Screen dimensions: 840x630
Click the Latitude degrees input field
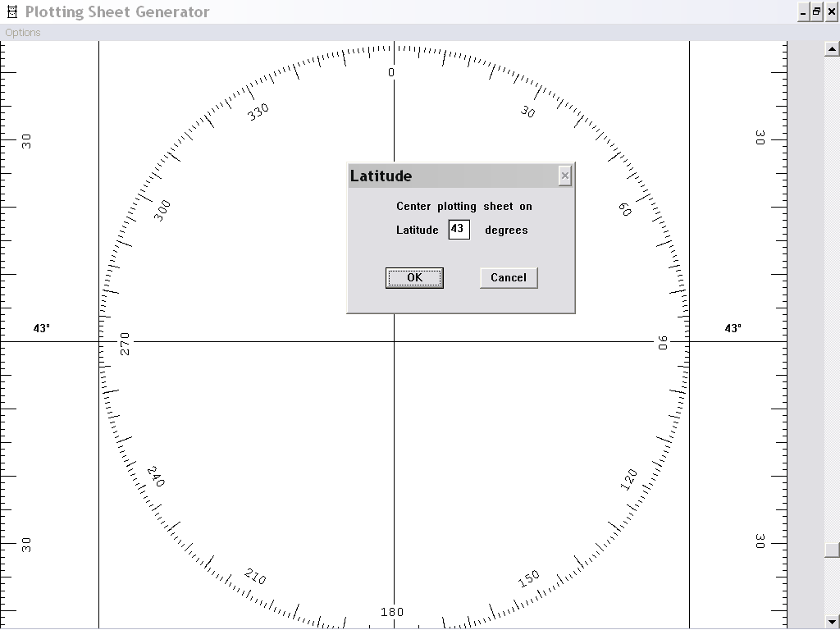(x=459, y=230)
